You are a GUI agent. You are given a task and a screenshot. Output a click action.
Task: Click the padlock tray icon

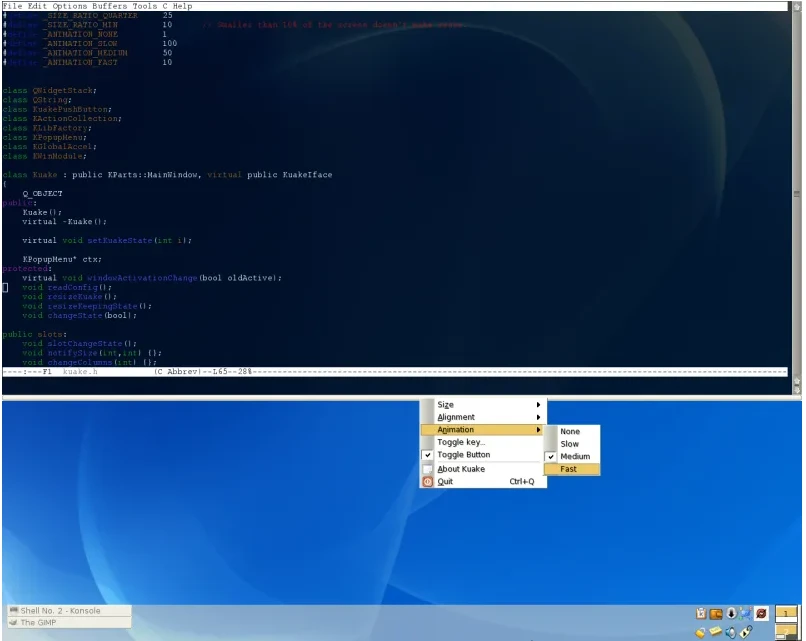700,632
